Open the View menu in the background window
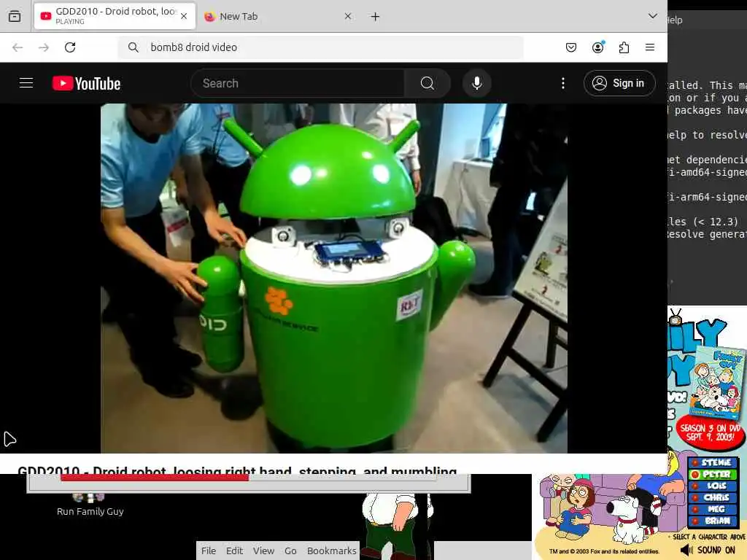The width and height of the screenshot is (747, 560). (263, 551)
